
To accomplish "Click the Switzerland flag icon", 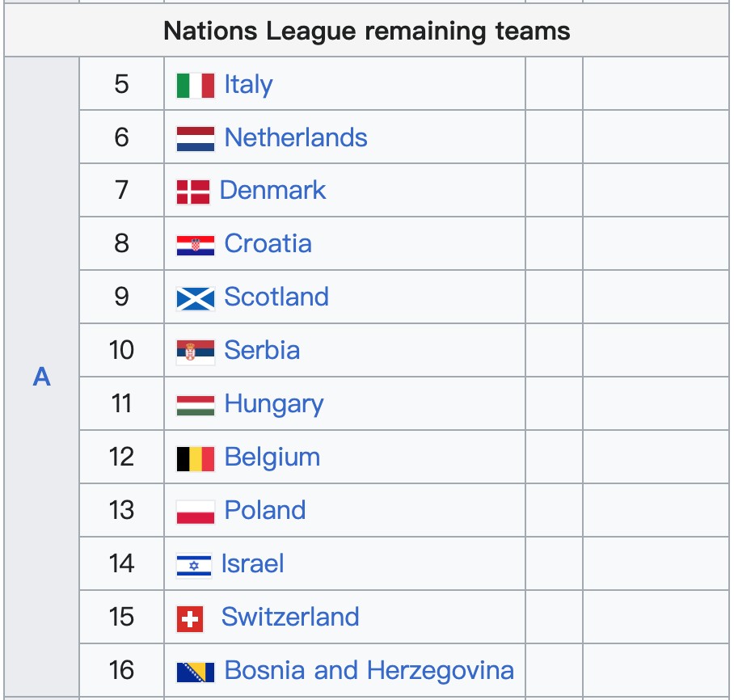I will (x=190, y=618).
